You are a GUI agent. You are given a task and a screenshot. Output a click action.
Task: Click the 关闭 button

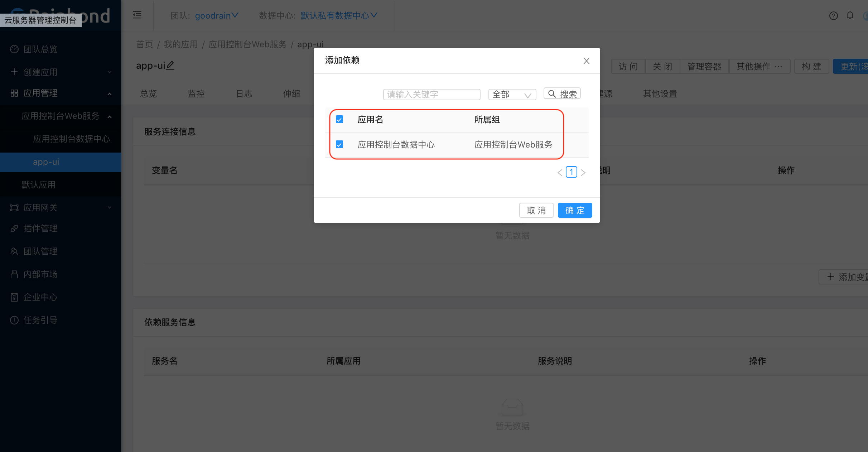(662, 66)
